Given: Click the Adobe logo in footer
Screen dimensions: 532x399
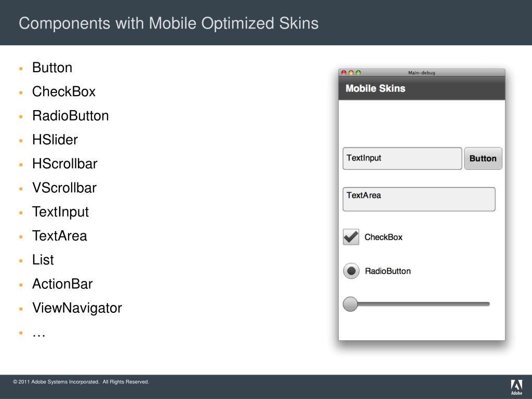Looking at the screenshot, I should point(516,387).
